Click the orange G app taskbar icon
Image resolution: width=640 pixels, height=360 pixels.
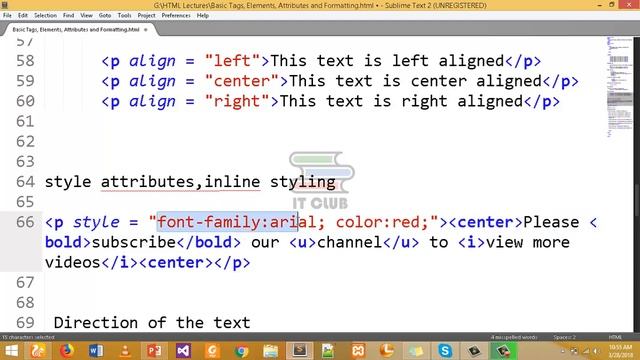click(x=212, y=351)
